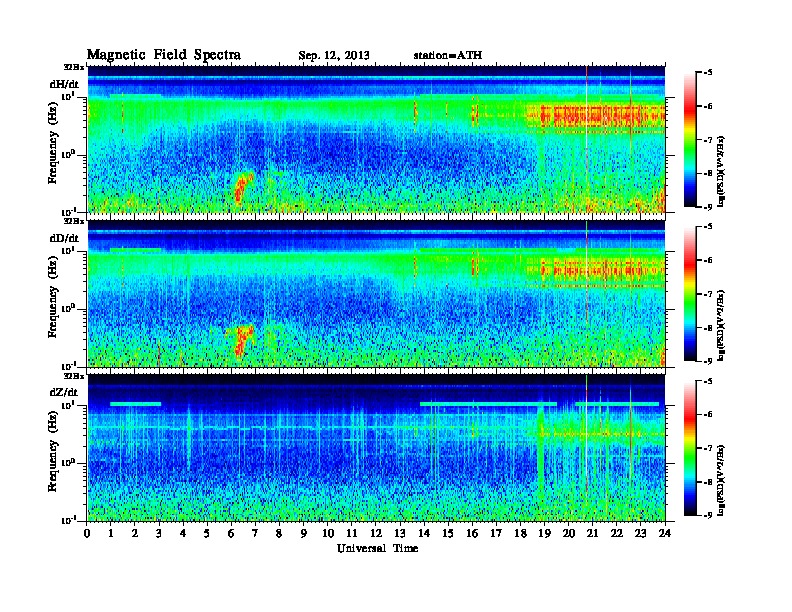Click the x-axis tick label "7"

(256, 534)
